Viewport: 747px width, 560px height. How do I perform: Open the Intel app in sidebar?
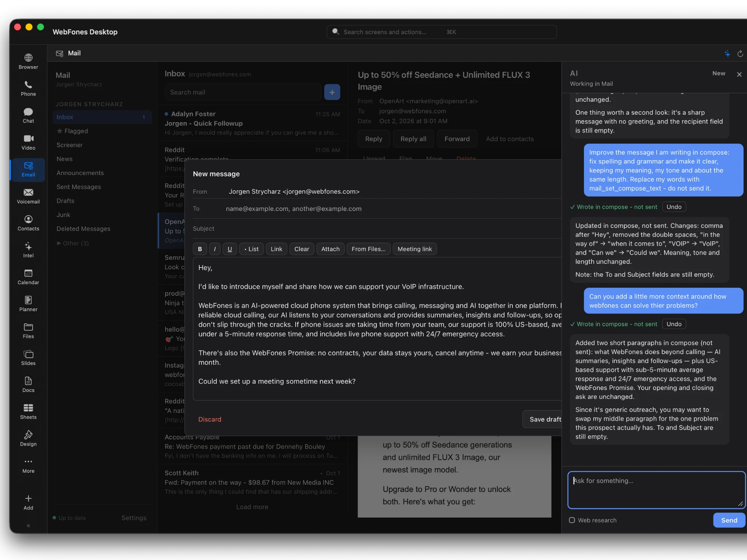tap(28, 250)
